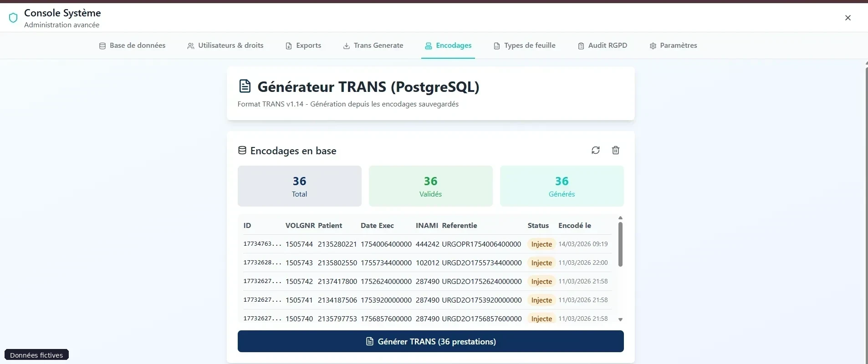Close the Console Système window
Viewport: 868px width, 364px height.
tap(848, 18)
